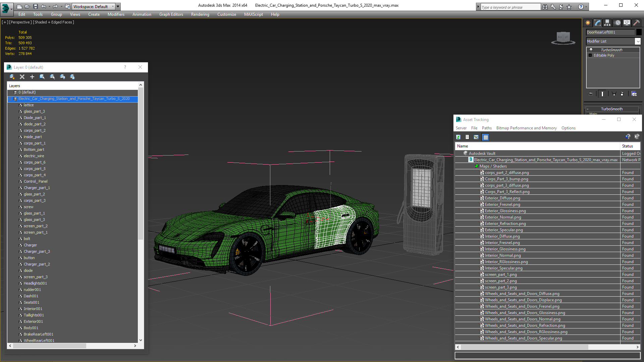Click the Help question mark icon
644x362 pixels.
(581, 7)
